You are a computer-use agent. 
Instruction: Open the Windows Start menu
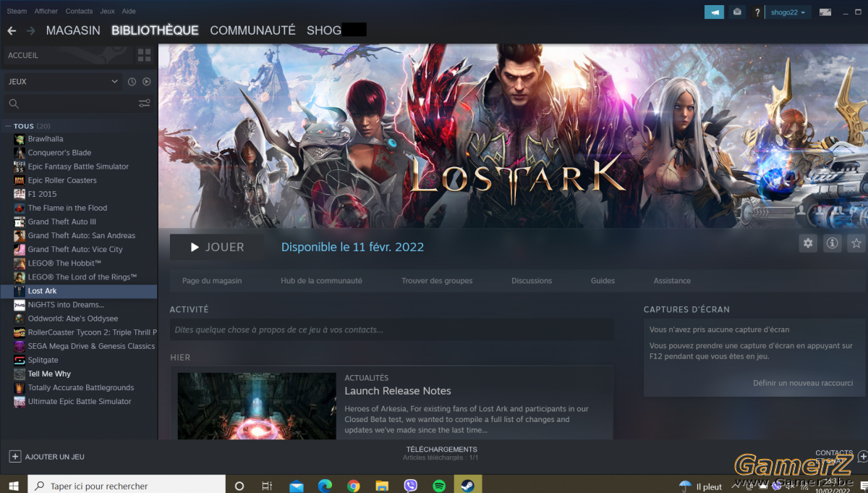13,486
